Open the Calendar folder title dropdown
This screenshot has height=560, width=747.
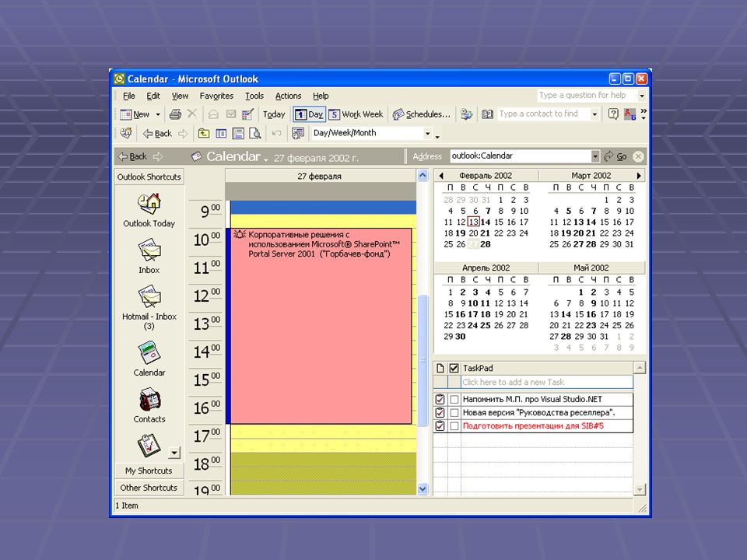266,159
